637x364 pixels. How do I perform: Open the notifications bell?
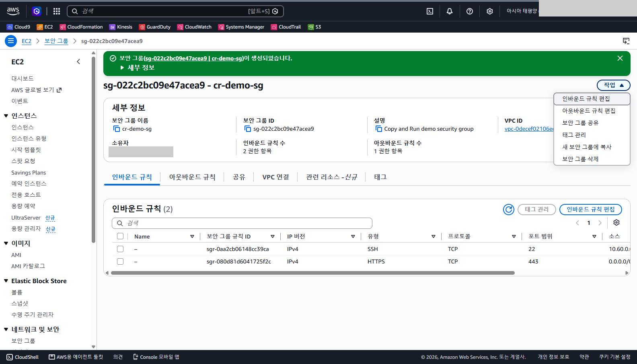pyautogui.click(x=450, y=11)
